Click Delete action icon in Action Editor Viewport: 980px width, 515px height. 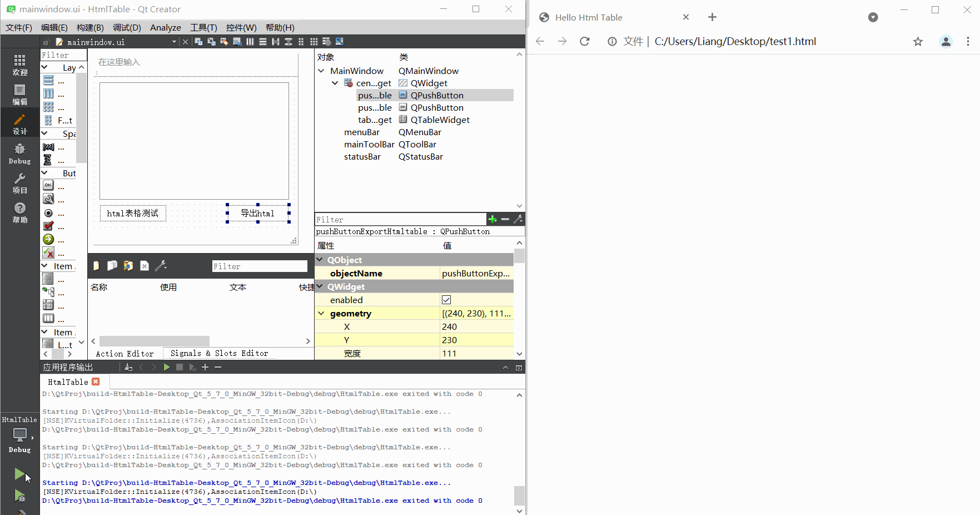click(145, 266)
